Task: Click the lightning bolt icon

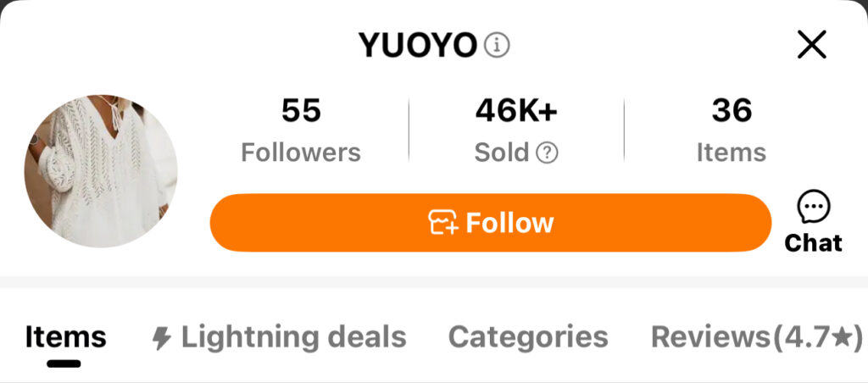Action: click(161, 339)
